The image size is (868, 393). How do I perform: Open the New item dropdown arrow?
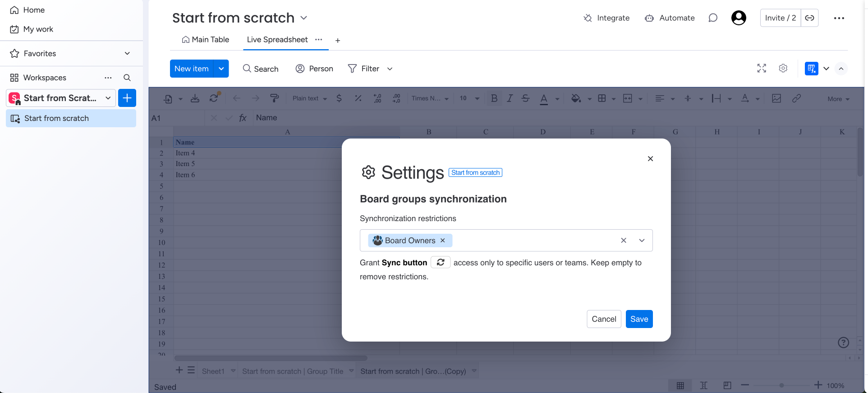click(x=221, y=69)
